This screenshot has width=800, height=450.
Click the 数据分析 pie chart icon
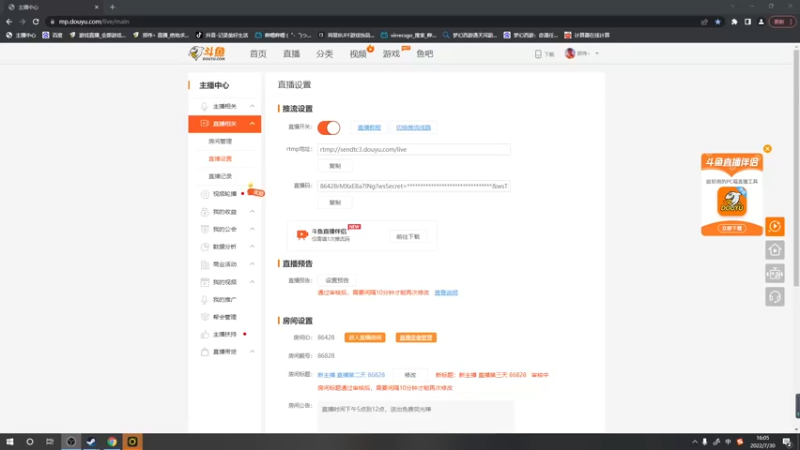[x=205, y=246]
